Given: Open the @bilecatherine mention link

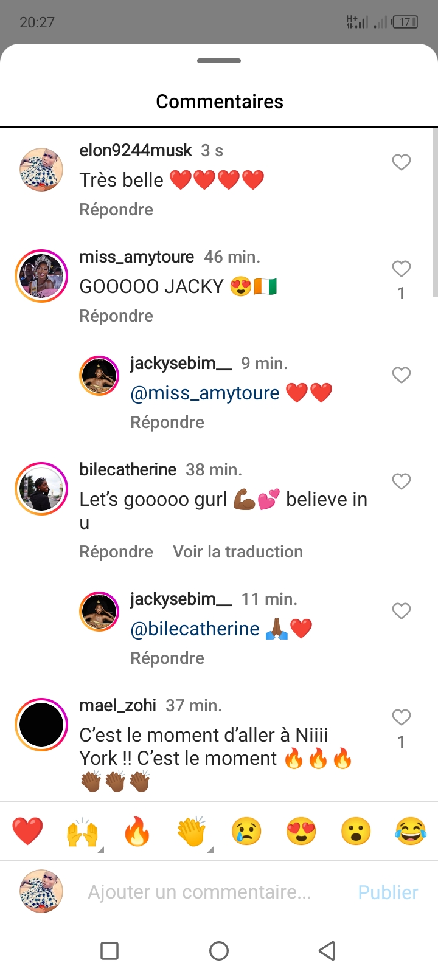Looking at the screenshot, I should tap(195, 629).
